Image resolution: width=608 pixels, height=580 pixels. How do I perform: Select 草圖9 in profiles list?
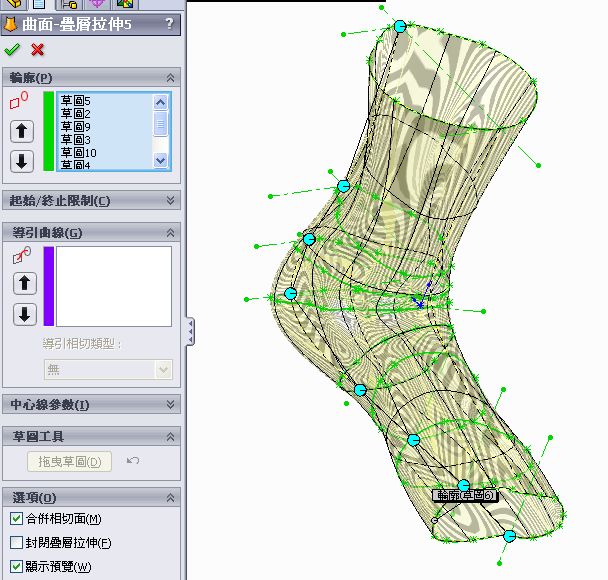pyautogui.click(x=76, y=126)
